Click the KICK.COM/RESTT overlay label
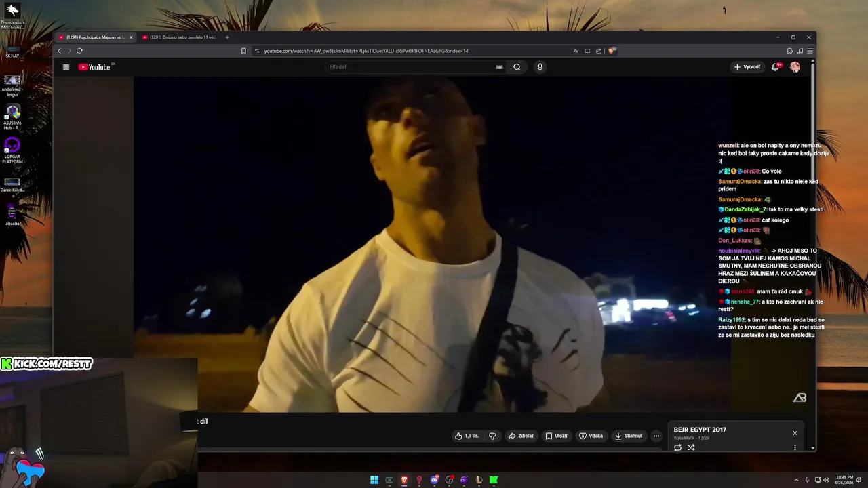The height and width of the screenshot is (488, 868). coord(46,364)
